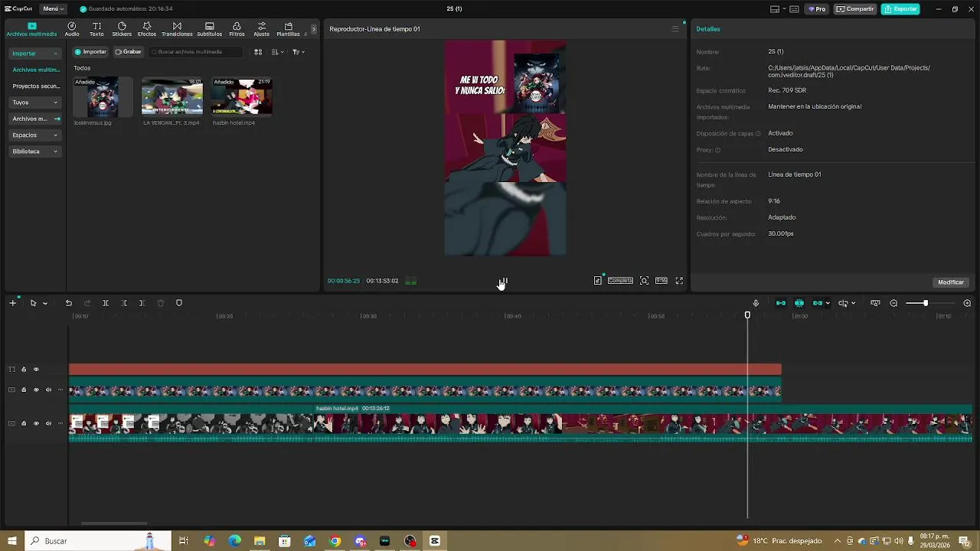
Task: Select the loskimetsus.jpg thumbnail
Action: [x=103, y=96]
